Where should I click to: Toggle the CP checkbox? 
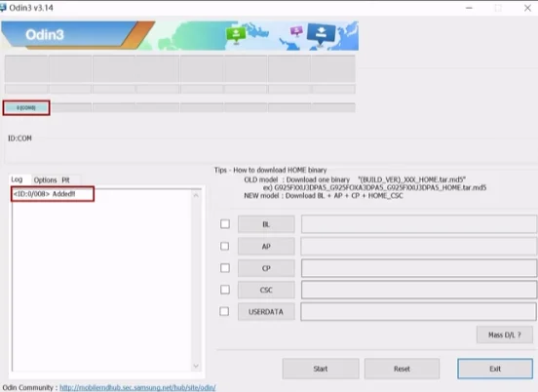tap(225, 268)
